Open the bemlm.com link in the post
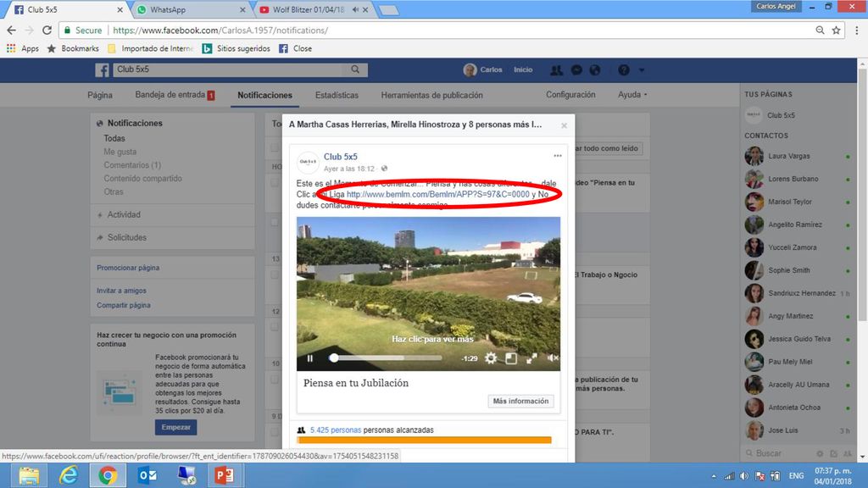 438,194
